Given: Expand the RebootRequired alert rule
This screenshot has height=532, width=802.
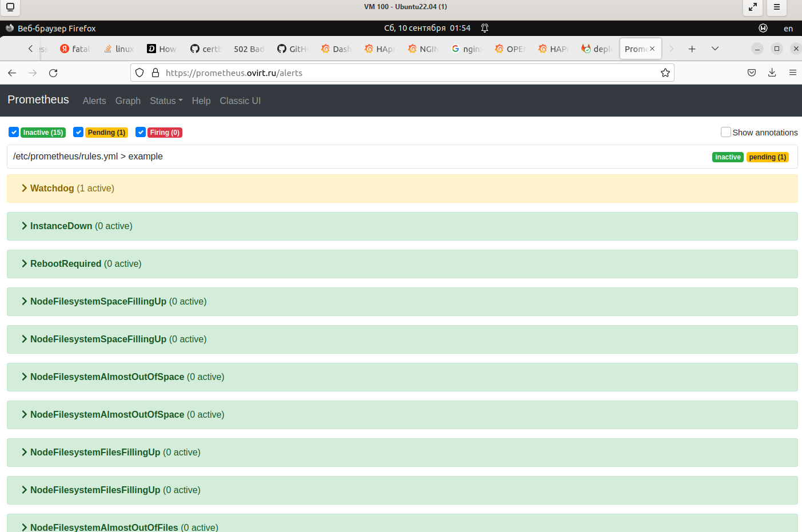Looking at the screenshot, I should point(402,264).
